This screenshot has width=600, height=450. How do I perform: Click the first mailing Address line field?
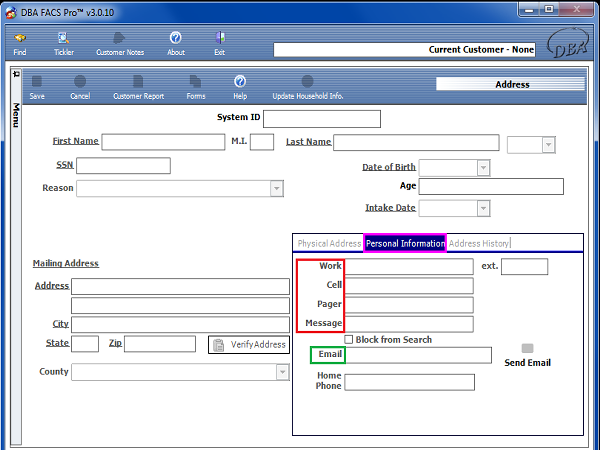pos(180,287)
